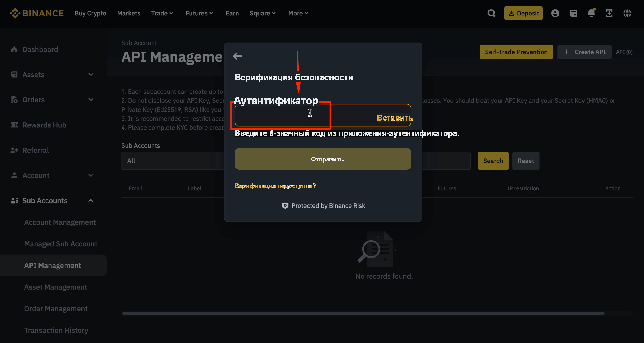This screenshot has height=343, width=644.
Task: Open Order Management in sidebar
Action: (x=56, y=308)
